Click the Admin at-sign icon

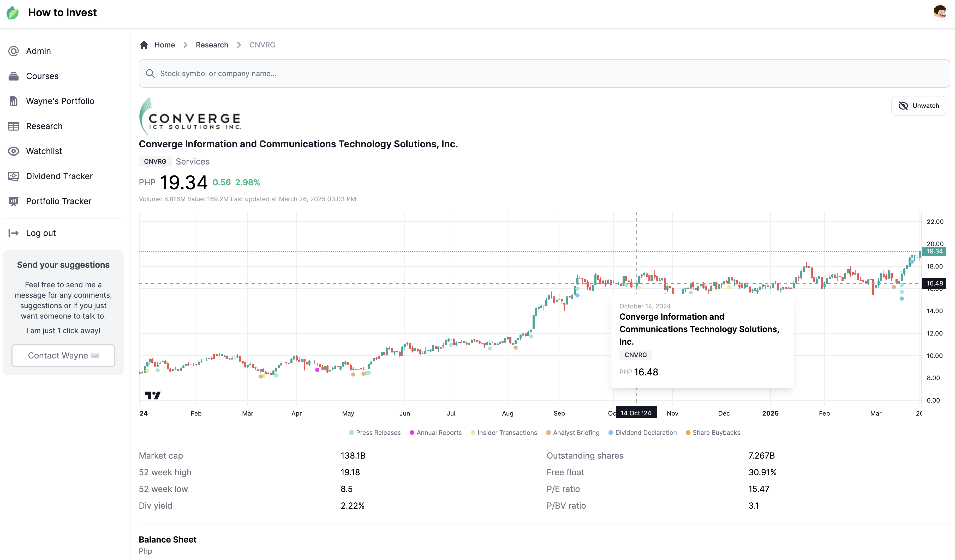(14, 51)
